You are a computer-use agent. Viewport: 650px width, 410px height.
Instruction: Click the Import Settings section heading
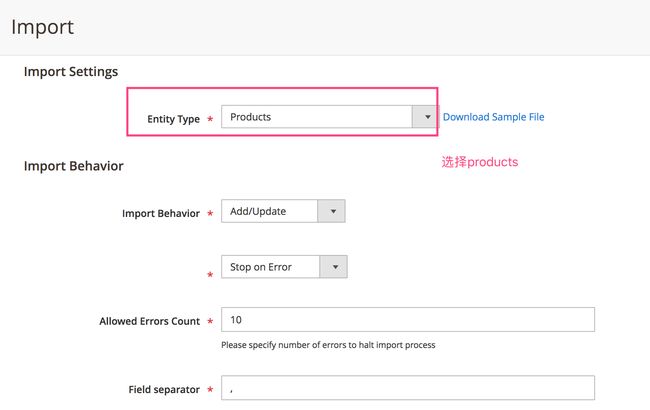click(71, 71)
